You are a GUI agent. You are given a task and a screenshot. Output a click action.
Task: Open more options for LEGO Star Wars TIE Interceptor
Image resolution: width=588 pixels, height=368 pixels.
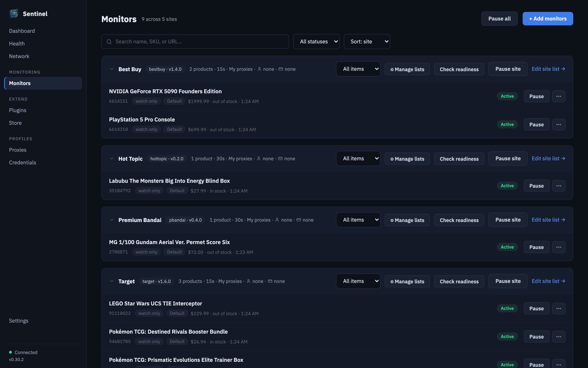coord(559,308)
